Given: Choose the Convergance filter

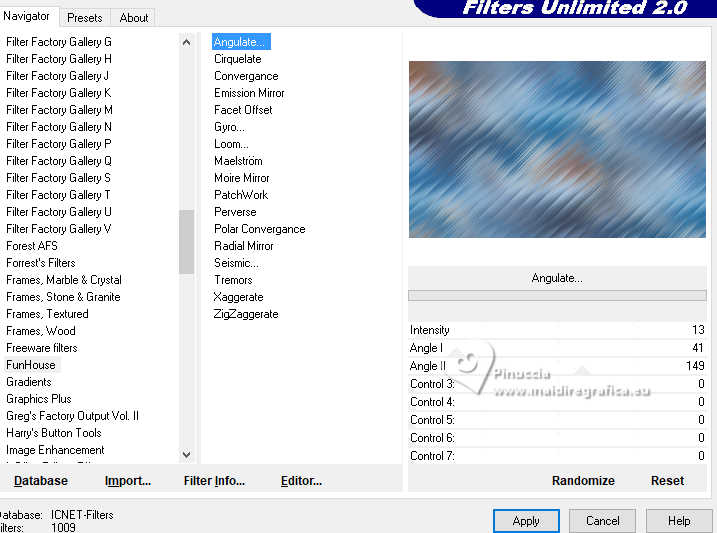Looking at the screenshot, I should (x=246, y=76).
